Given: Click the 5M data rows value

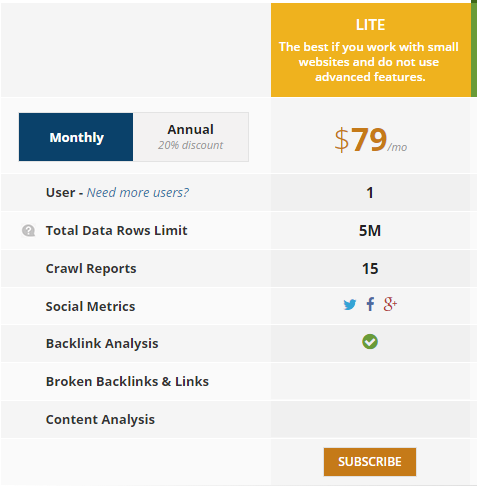Looking at the screenshot, I should pos(370,231).
